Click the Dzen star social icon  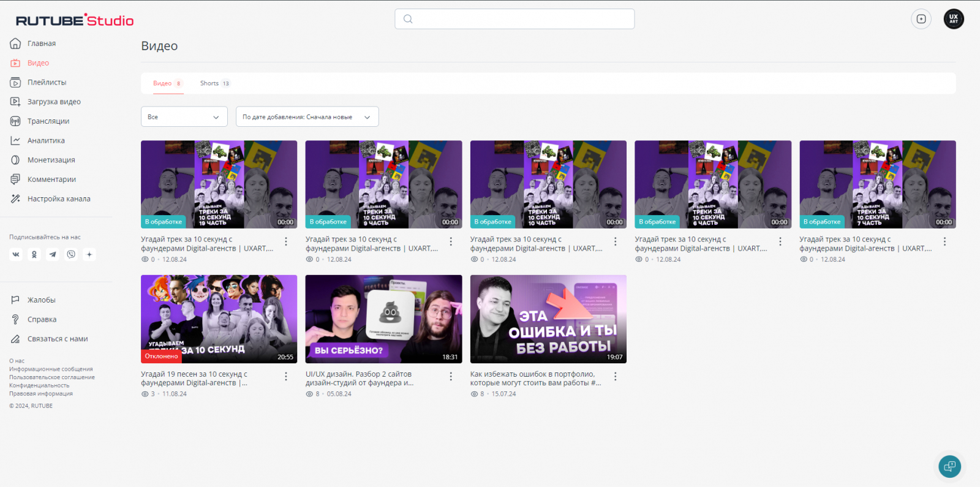click(x=89, y=254)
